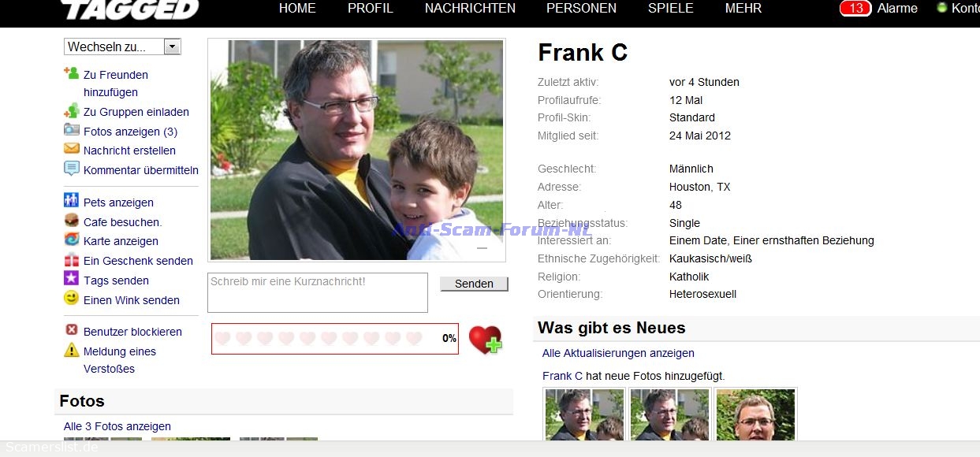Open the MEHR menu
980x457 pixels.
point(743,8)
